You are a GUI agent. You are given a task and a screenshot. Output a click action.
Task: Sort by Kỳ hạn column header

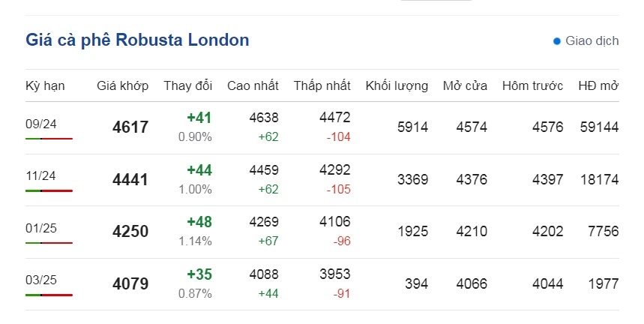[45, 85]
